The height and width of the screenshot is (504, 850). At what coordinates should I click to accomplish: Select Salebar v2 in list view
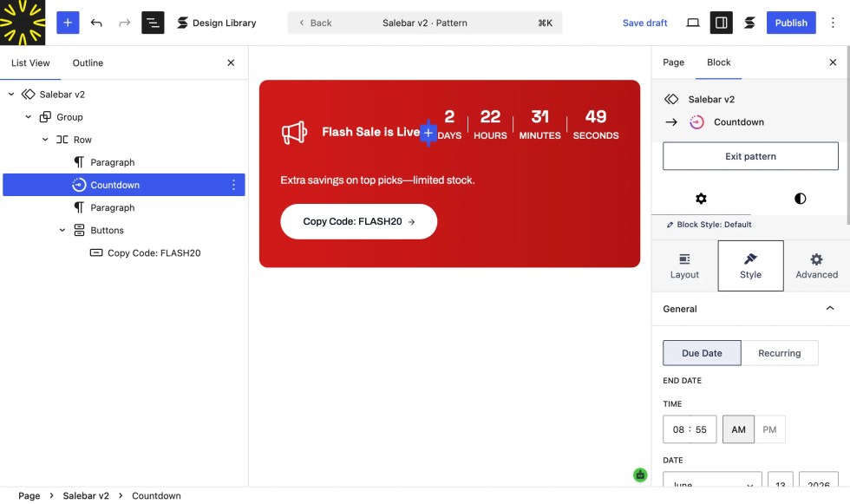click(62, 95)
